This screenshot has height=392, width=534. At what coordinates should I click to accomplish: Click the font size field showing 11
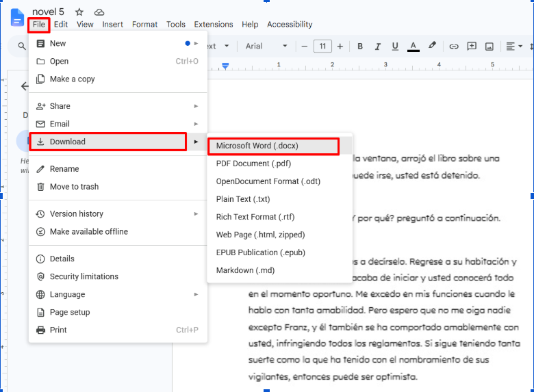pos(322,47)
